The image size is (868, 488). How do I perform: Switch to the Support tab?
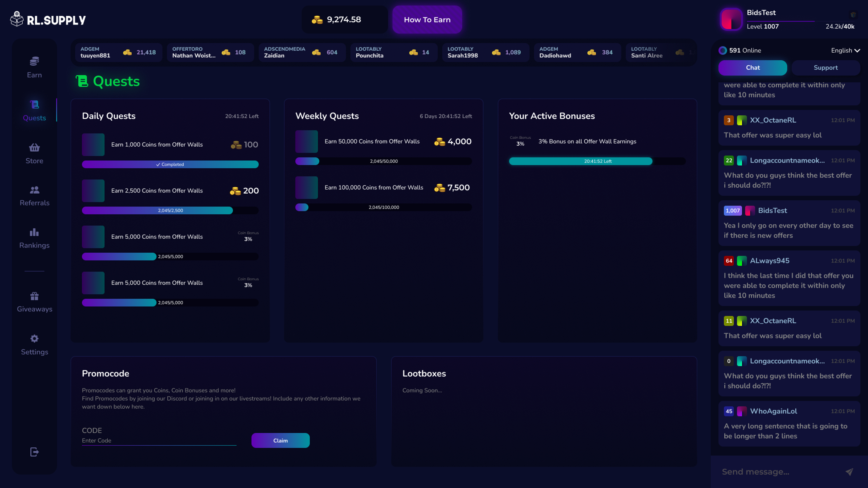[826, 68]
